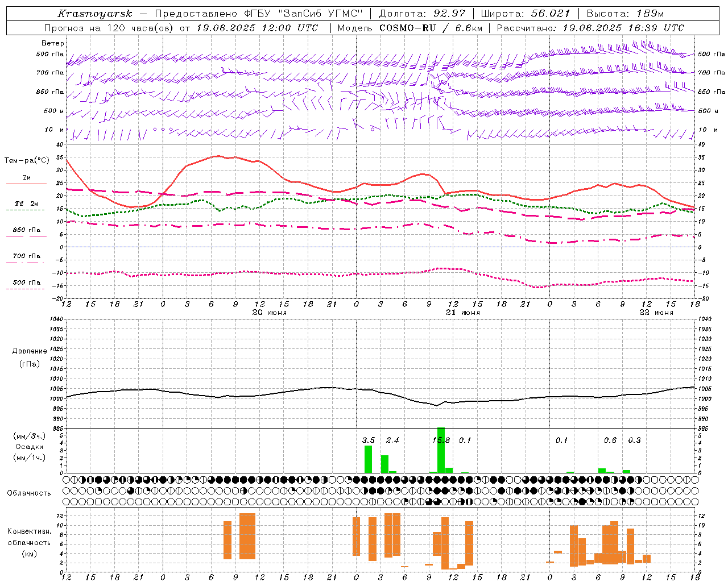Click the Давление pressure panel label
Image resolution: width=728 pixels, height=582 pixels.
(30, 351)
